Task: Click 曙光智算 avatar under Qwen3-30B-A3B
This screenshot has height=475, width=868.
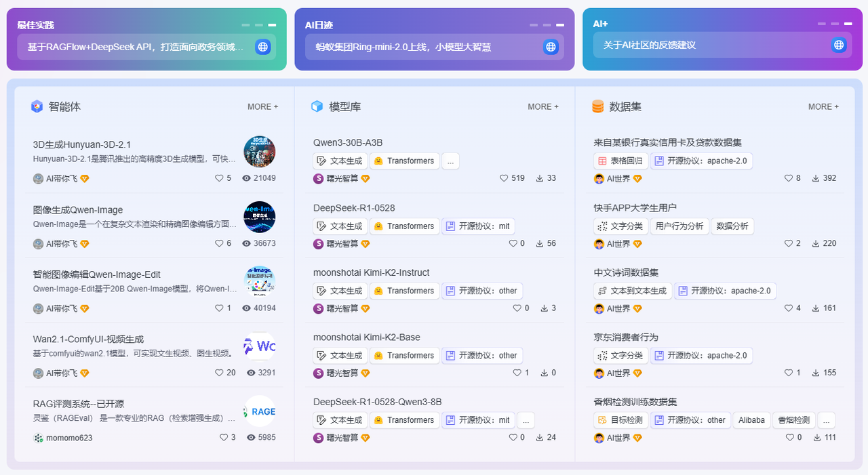Action: point(318,178)
